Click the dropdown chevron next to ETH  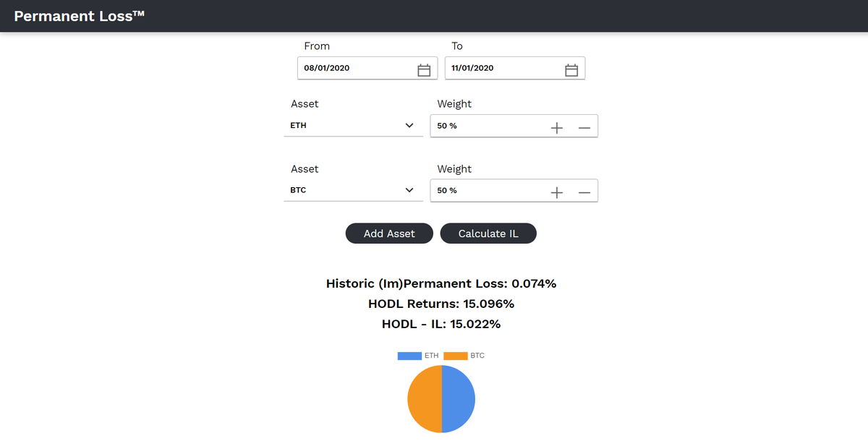click(409, 124)
